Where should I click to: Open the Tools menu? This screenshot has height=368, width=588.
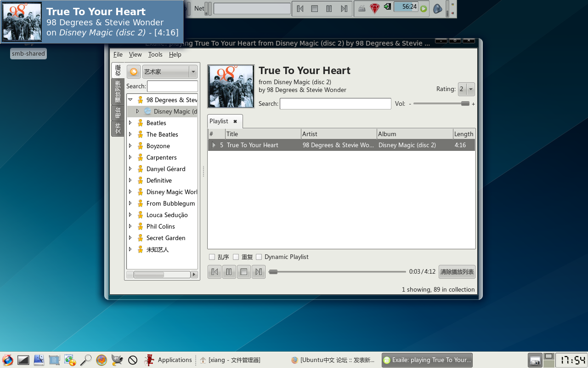pos(155,54)
